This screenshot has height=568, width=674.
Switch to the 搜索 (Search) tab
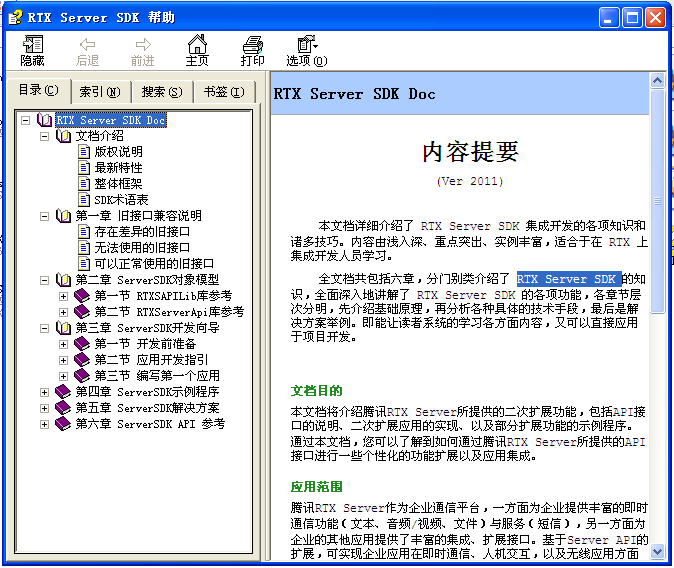click(x=162, y=92)
